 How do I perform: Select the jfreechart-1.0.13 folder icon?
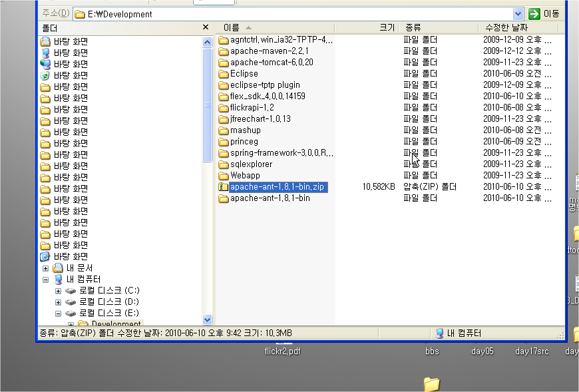click(223, 119)
